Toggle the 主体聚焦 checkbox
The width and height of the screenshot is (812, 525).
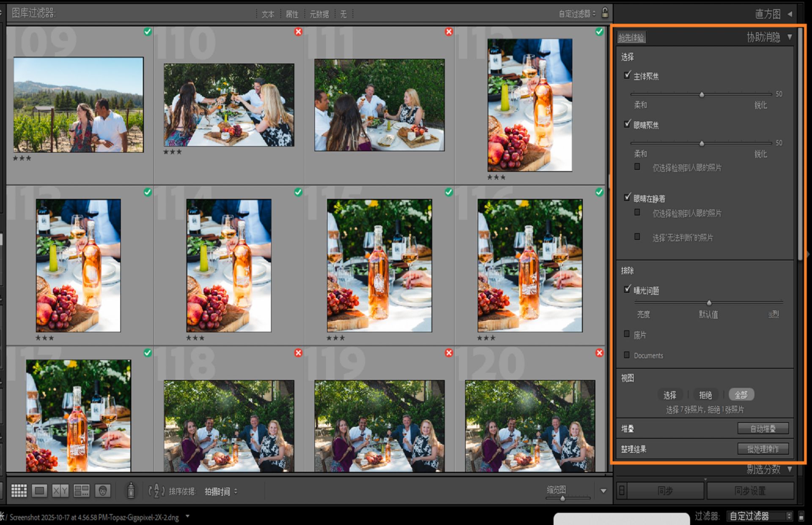[627, 75]
